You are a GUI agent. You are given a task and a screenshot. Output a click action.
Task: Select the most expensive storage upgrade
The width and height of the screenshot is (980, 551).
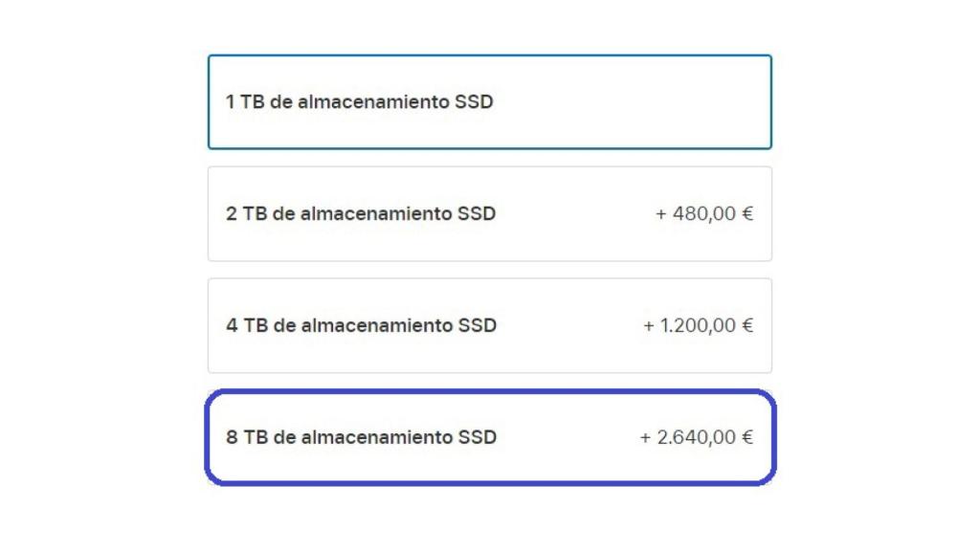489,437
